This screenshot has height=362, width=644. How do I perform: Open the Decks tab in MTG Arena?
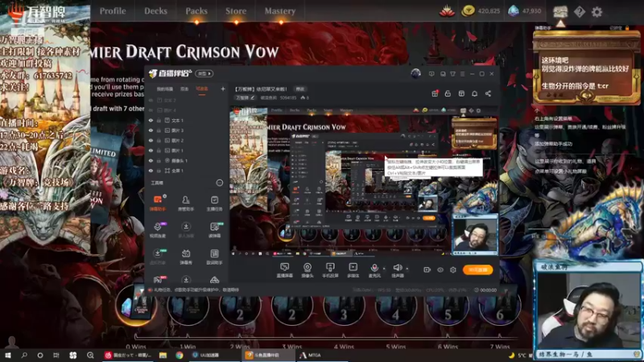tap(155, 11)
